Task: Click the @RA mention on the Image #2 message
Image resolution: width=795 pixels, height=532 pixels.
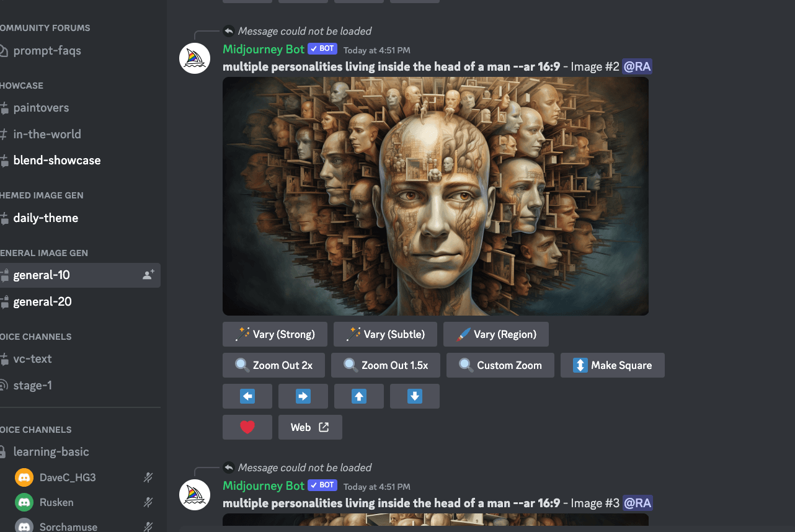Action: point(637,67)
